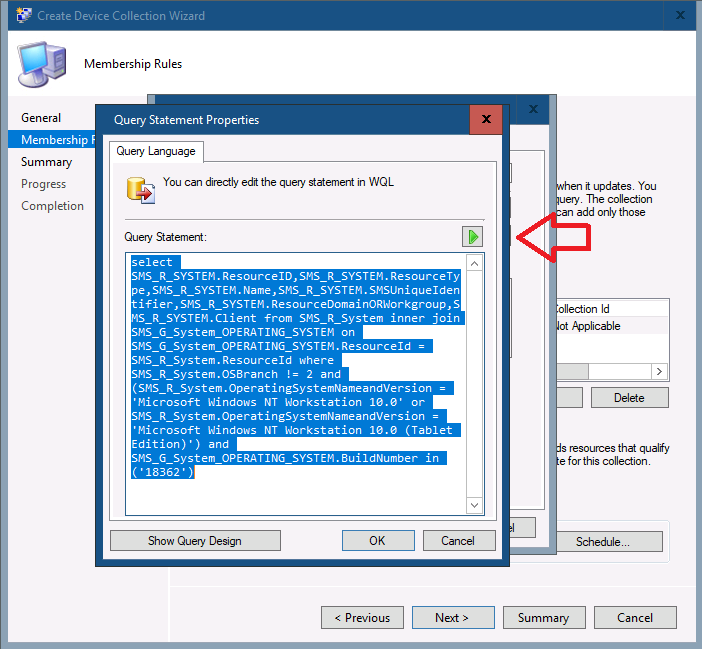
Task: Confirm the query with the OK button
Action: tap(378, 541)
